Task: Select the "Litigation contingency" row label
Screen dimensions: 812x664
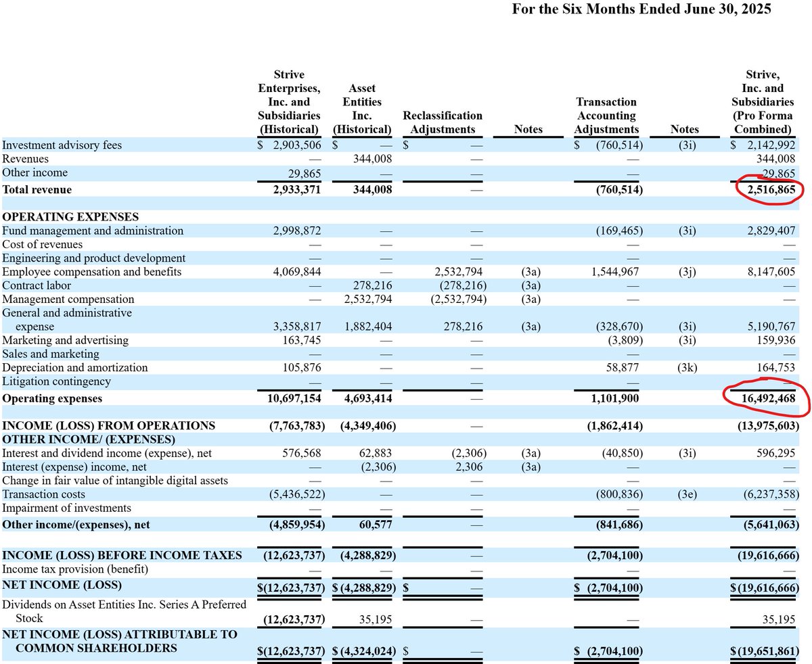Action: (x=57, y=381)
